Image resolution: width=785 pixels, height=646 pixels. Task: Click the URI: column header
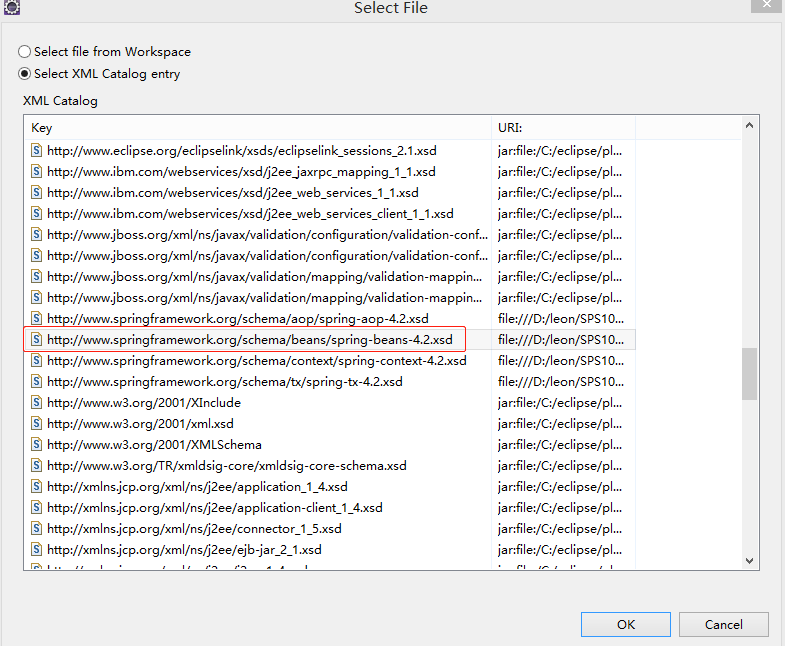tap(563, 128)
